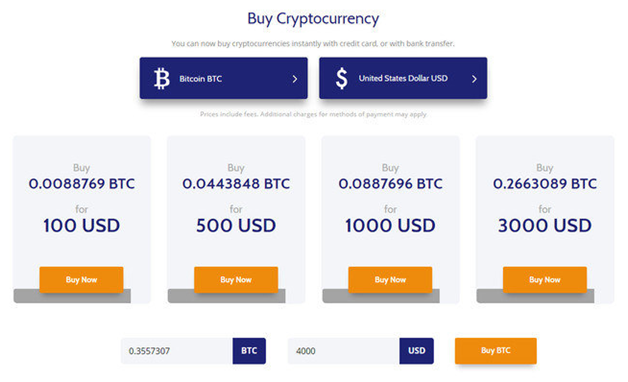The image size is (628, 382).
Task: Buy Now for 100 USD
Action: pos(81,279)
